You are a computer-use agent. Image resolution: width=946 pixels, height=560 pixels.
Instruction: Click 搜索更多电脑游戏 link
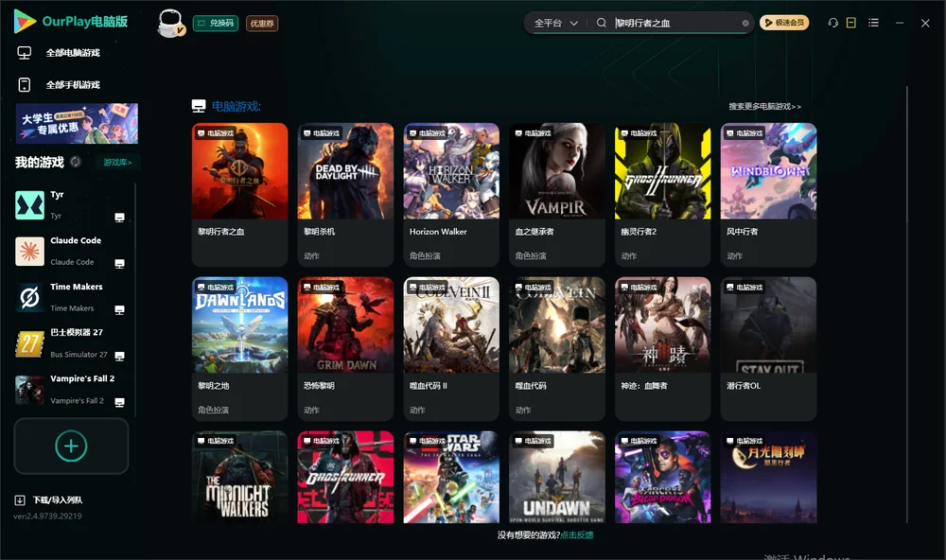click(765, 107)
